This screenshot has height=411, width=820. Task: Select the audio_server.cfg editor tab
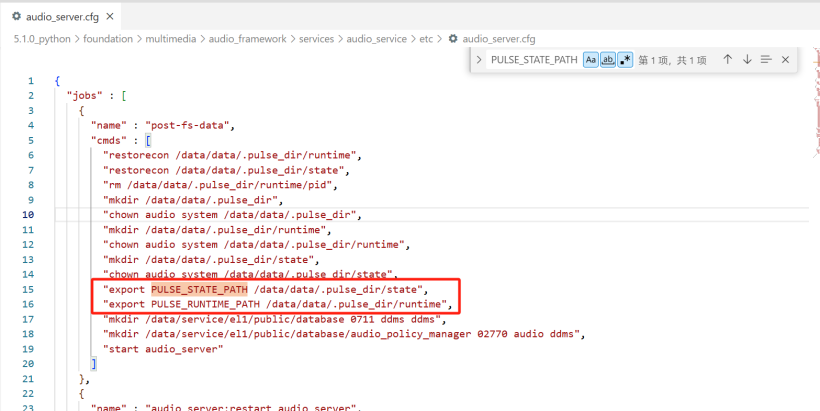61,17
